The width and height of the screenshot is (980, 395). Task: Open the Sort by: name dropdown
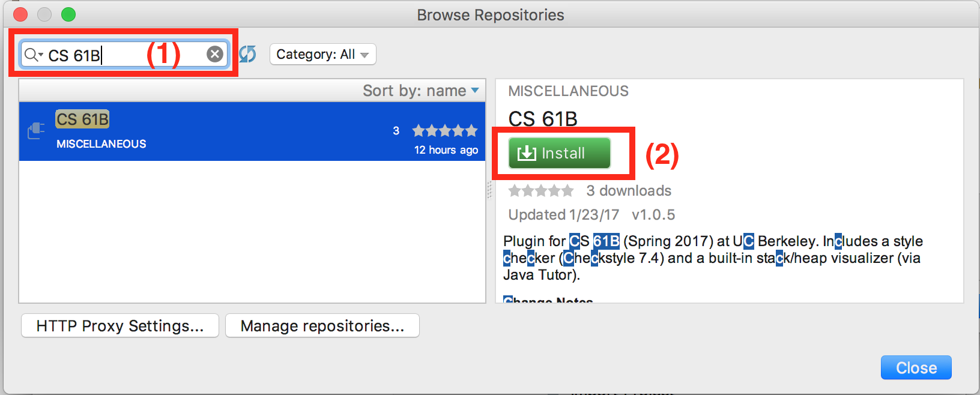click(x=420, y=90)
